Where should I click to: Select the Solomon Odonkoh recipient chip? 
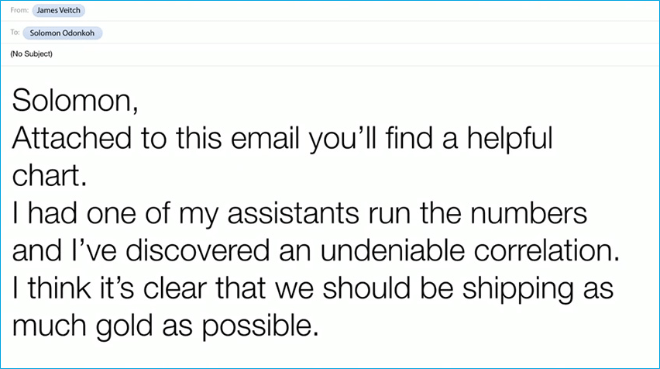[x=62, y=33]
